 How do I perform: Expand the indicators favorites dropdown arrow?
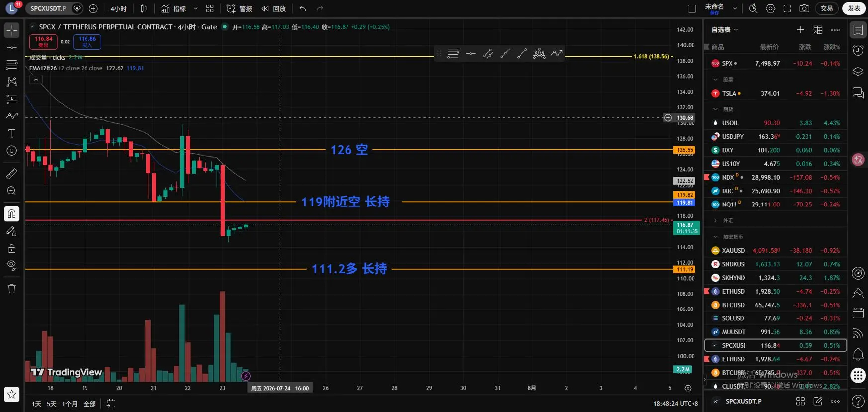pyautogui.click(x=195, y=8)
